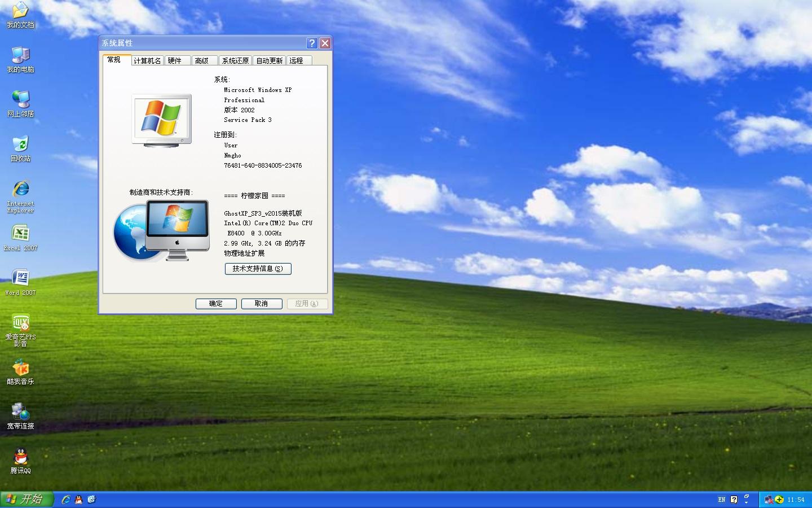Click the disabled 应用(A) button
This screenshot has width=812, height=508.
(x=307, y=304)
